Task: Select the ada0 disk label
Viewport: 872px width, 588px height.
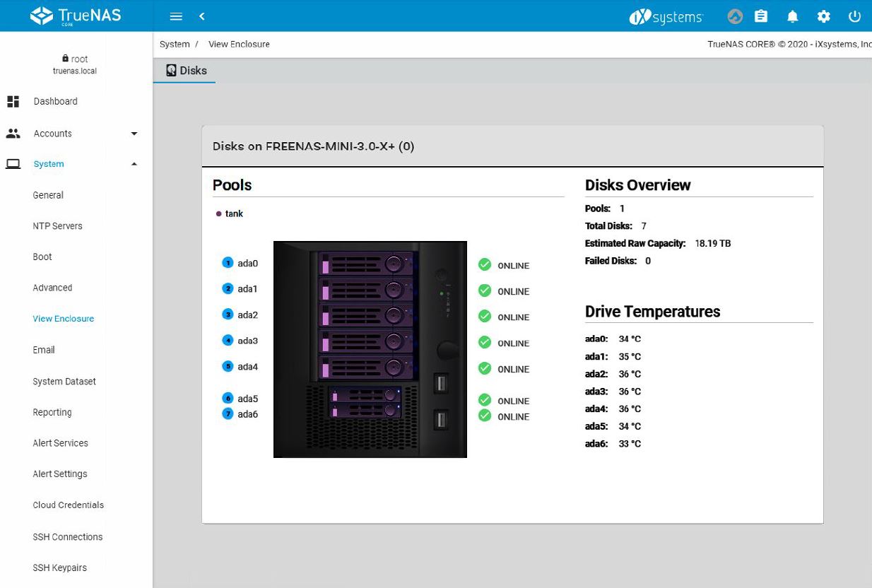Action: (248, 263)
